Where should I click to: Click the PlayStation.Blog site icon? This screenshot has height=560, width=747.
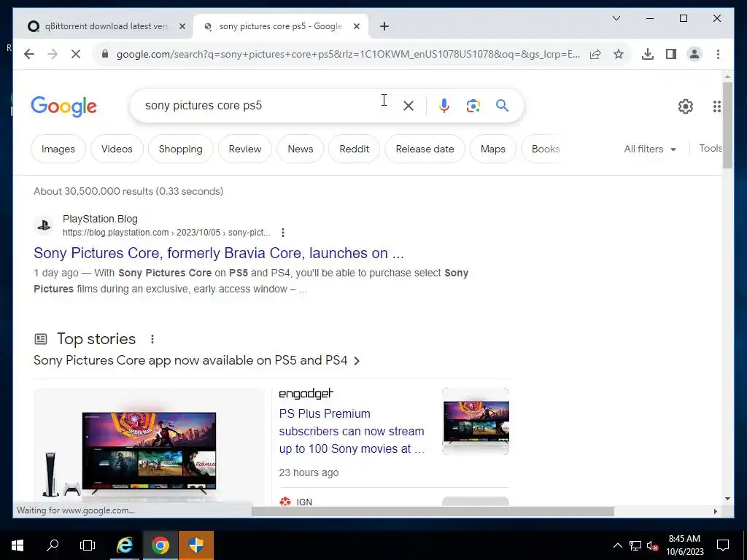(x=44, y=225)
